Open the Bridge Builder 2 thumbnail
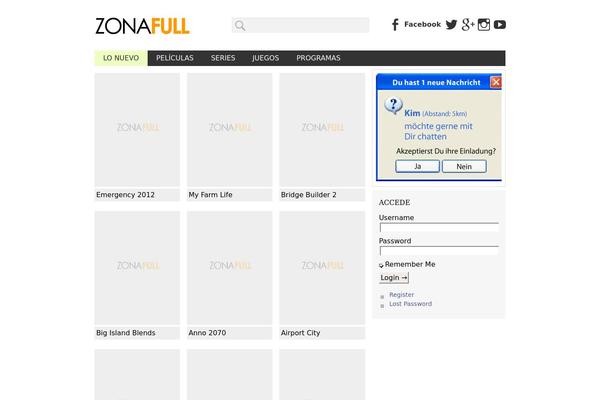Screen dimensions: 600x400 point(322,130)
